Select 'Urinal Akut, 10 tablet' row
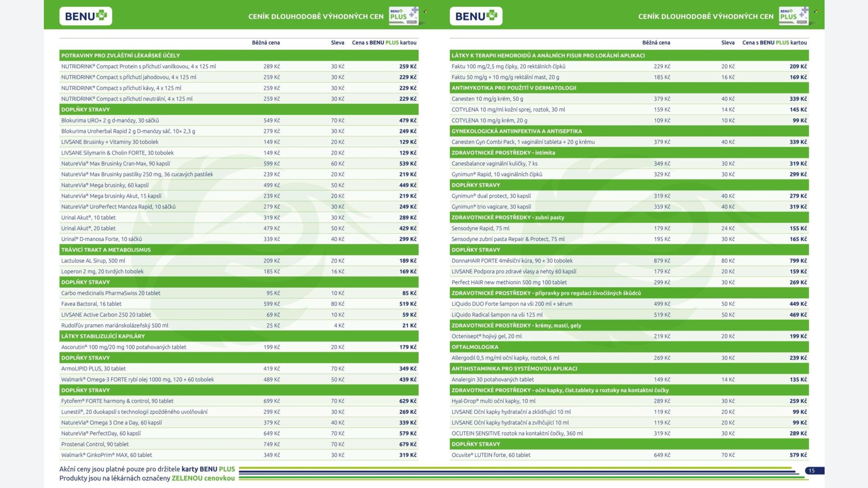The width and height of the screenshot is (868, 488). click(x=239, y=218)
